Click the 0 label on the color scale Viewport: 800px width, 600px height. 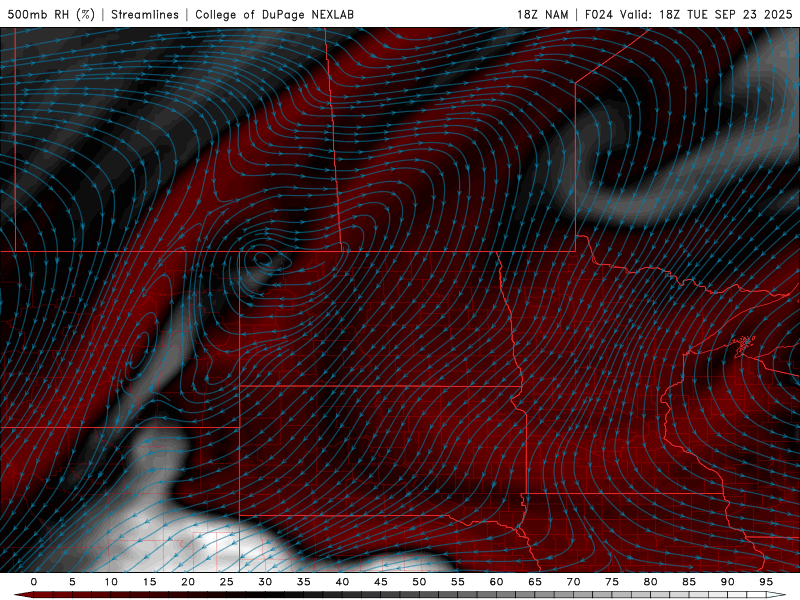pos(34,582)
